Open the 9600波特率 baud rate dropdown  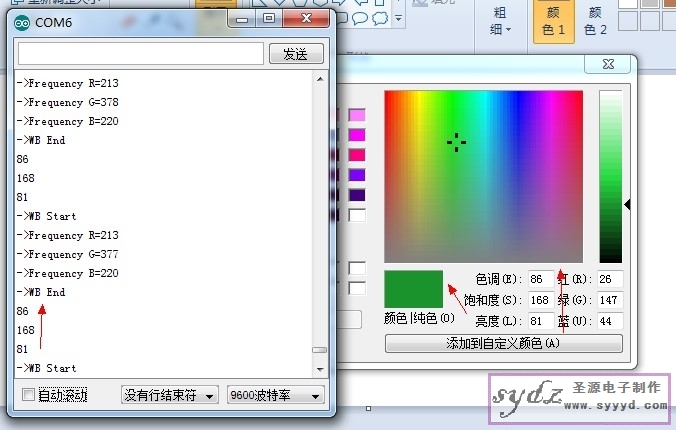point(275,395)
